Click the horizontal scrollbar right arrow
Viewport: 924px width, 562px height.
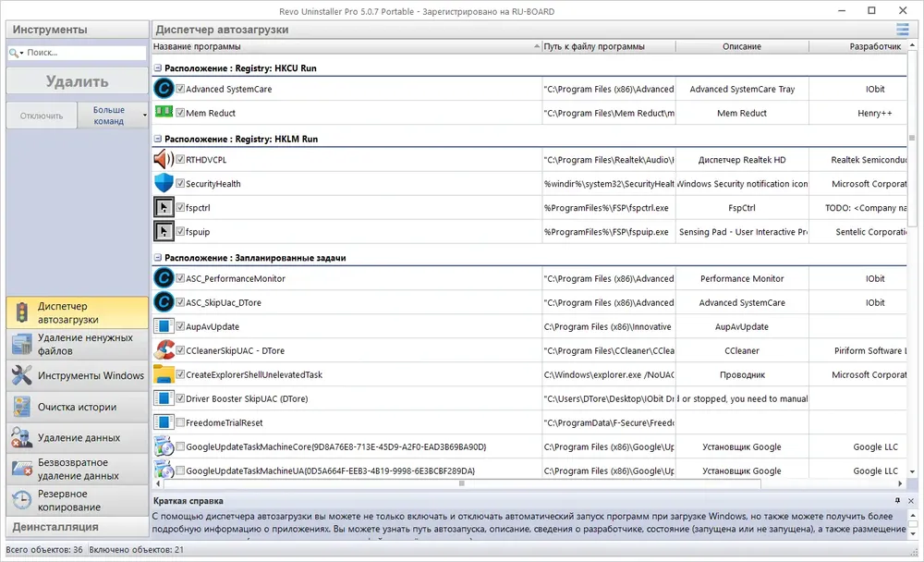(900, 483)
